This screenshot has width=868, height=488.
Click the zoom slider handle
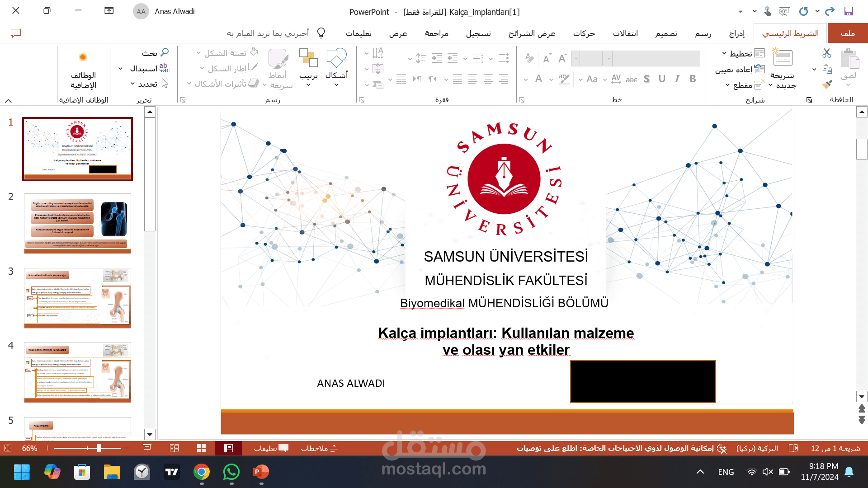99,448
